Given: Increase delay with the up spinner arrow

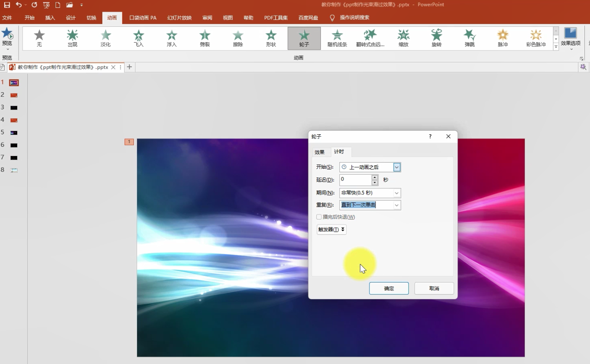Looking at the screenshot, I should (375, 177).
